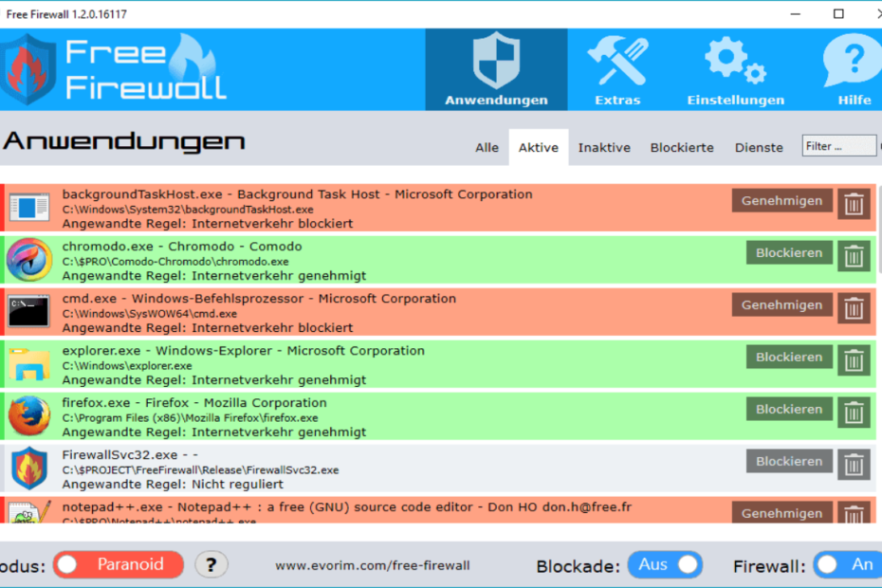Viewport: 882px width, 588px height.
Task: Click the Free Firewall shield logo
Action: [x=28, y=69]
